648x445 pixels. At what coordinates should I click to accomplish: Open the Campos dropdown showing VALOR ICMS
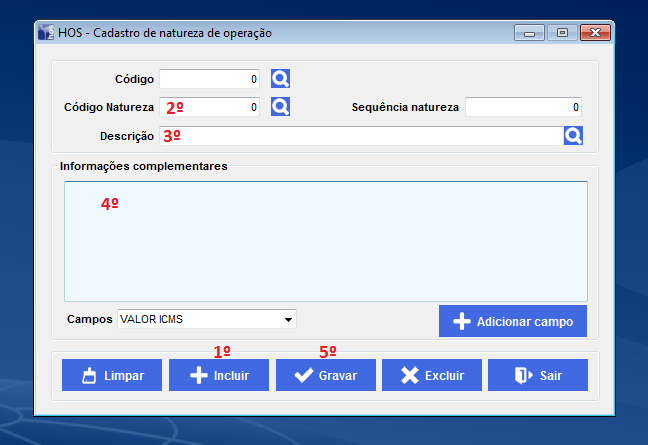point(207,319)
